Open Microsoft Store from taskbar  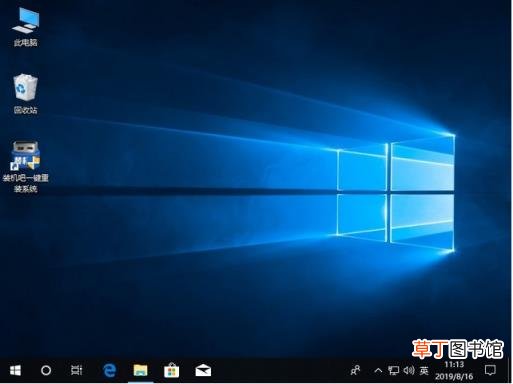tap(172, 370)
